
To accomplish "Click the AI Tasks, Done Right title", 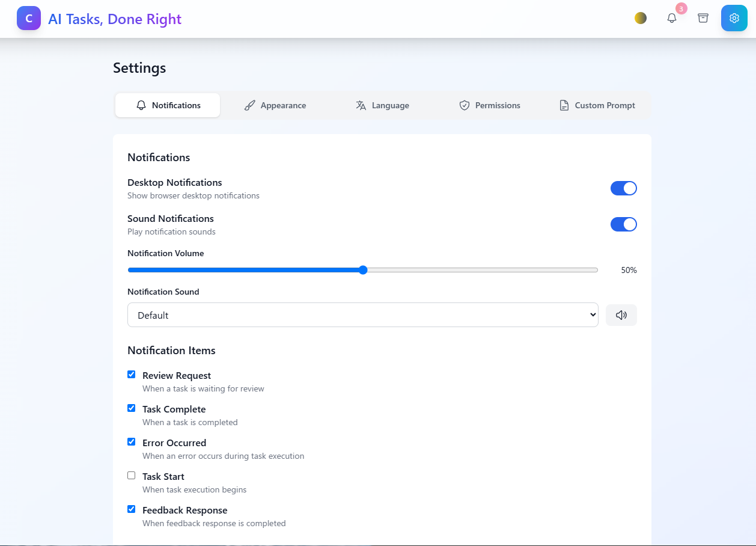I will tap(115, 19).
